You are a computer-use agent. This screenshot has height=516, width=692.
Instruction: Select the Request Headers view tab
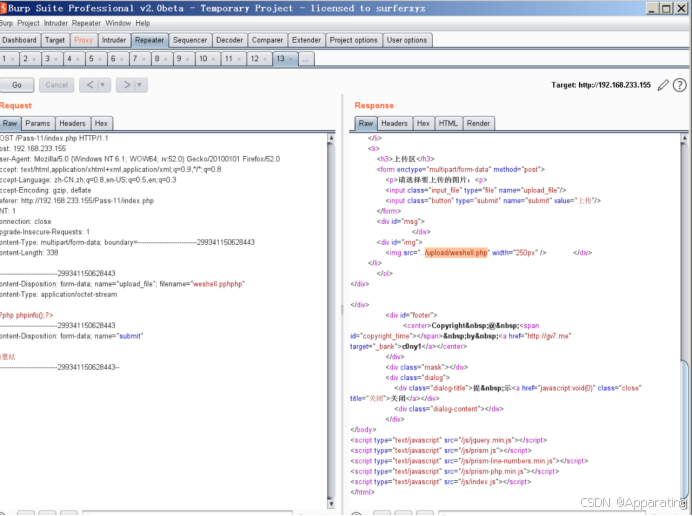point(72,123)
